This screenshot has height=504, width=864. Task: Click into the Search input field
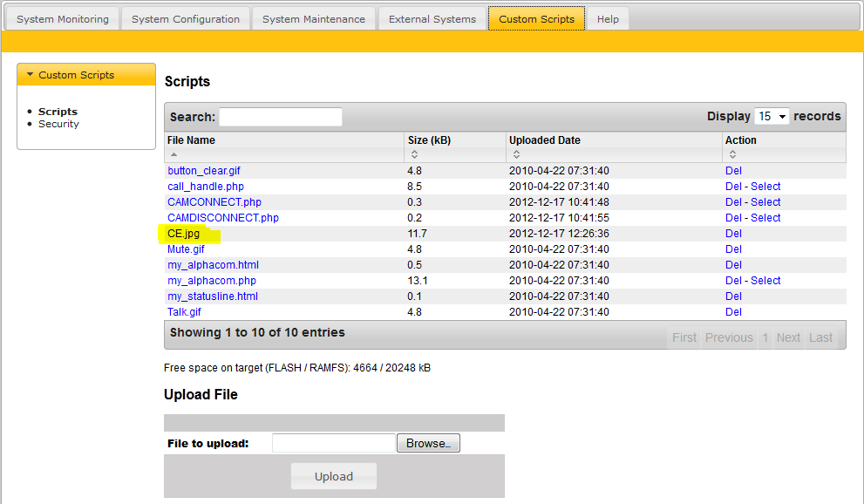[x=280, y=117]
